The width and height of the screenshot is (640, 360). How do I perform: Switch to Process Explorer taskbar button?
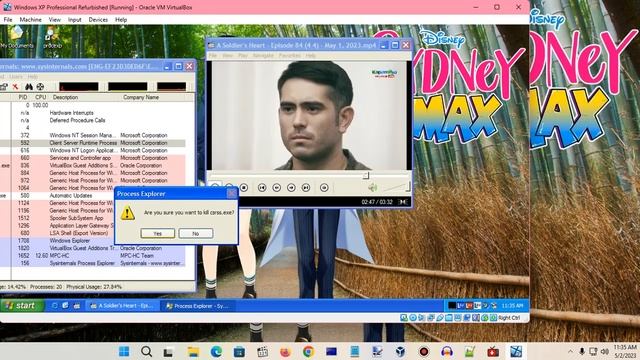click(x=198, y=306)
